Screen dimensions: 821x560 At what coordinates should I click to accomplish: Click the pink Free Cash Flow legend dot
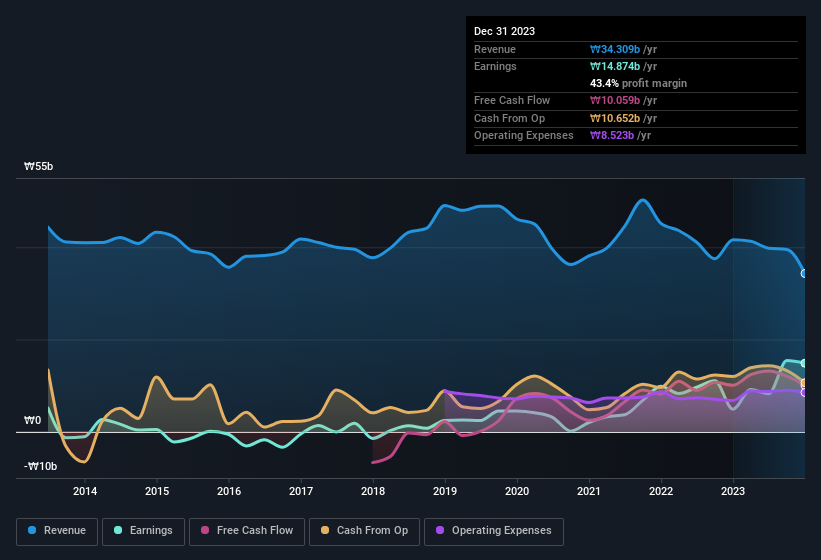pyautogui.click(x=205, y=530)
